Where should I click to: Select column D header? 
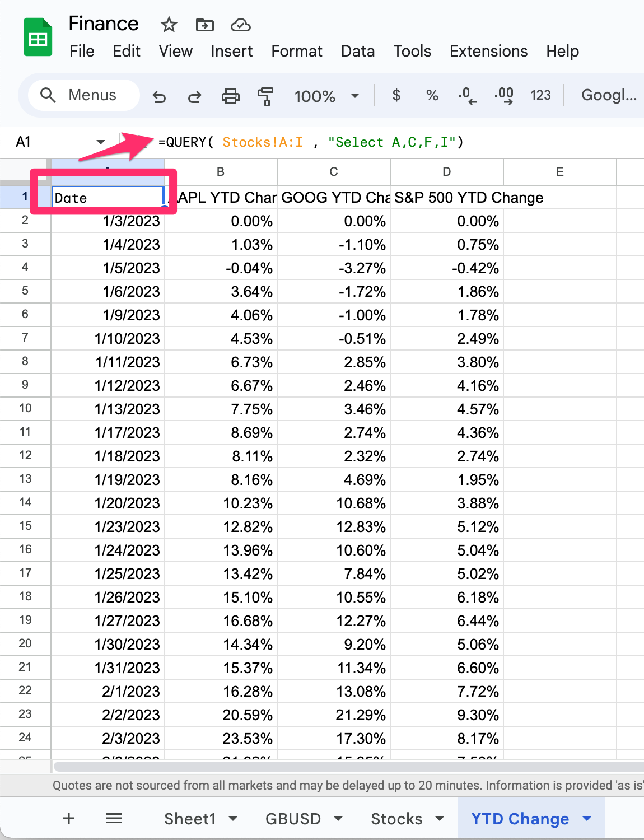tap(447, 172)
